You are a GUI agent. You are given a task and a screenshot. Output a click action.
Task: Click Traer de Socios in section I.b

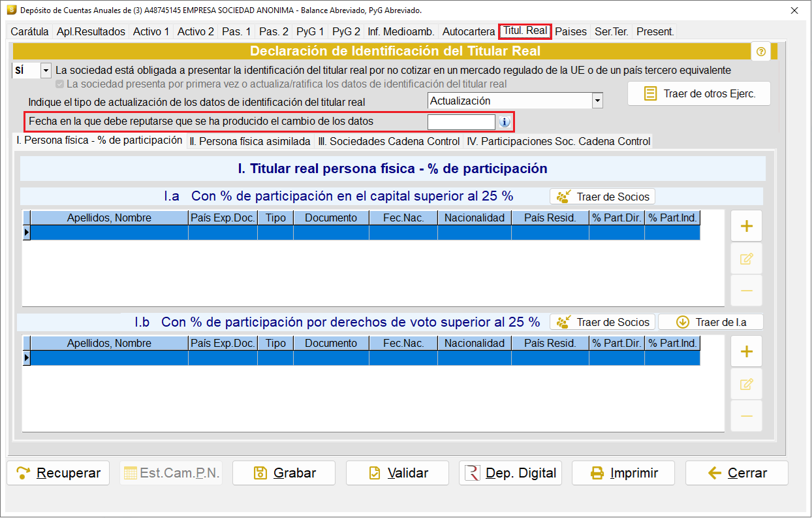tap(602, 322)
